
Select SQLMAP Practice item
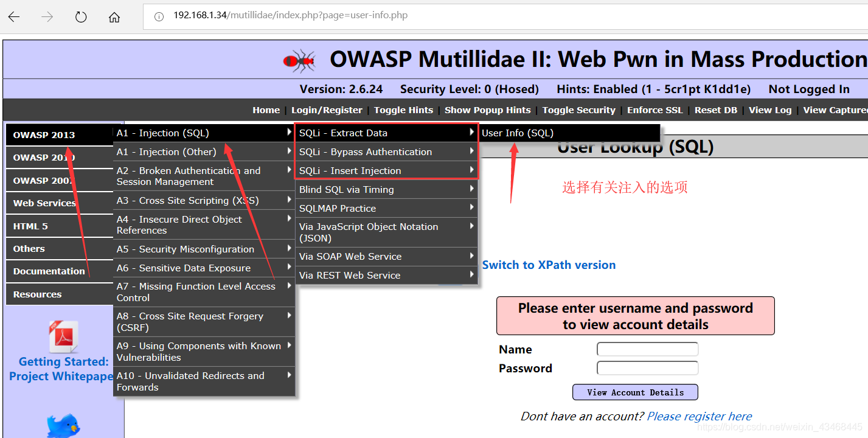coord(387,209)
